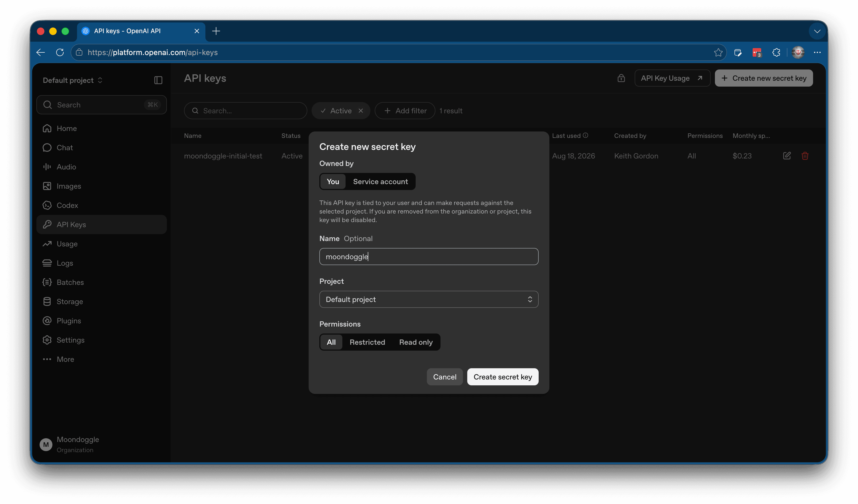Image resolution: width=858 pixels, height=504 pixels.
Task: Open Chat in the sidebar
Action: click(x=101, y=148)
